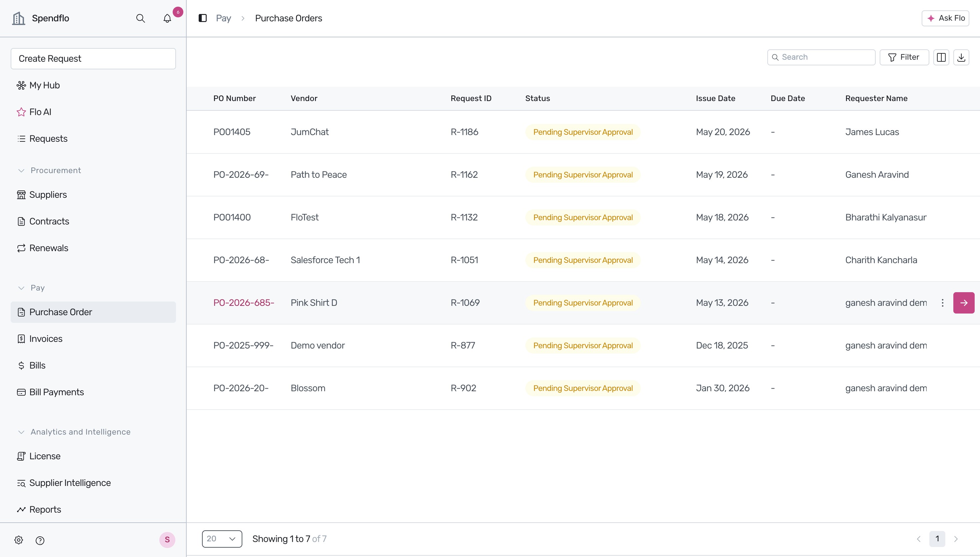Click requester Bharathi Kalyanasur
The image size is (980, 557).
click(886, 218)
